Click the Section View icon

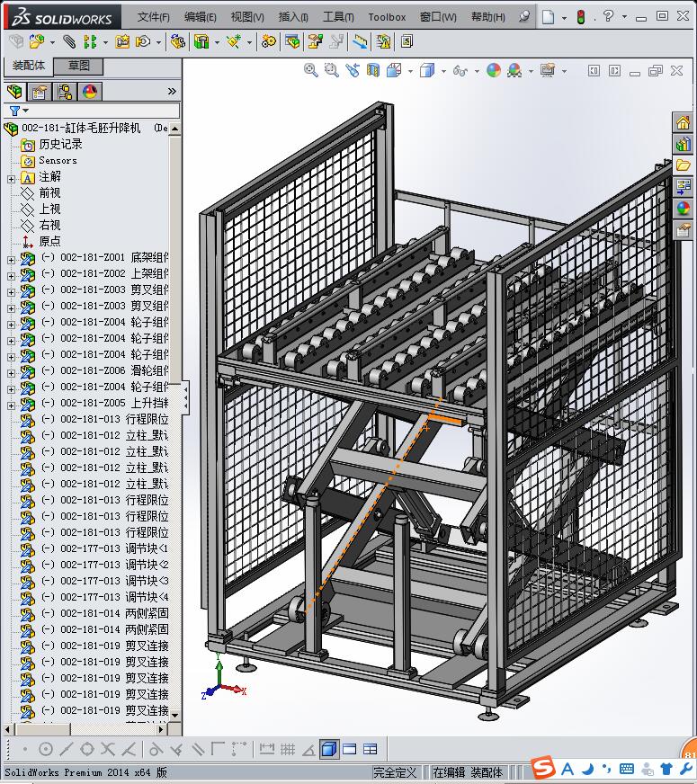pos(373,70)
